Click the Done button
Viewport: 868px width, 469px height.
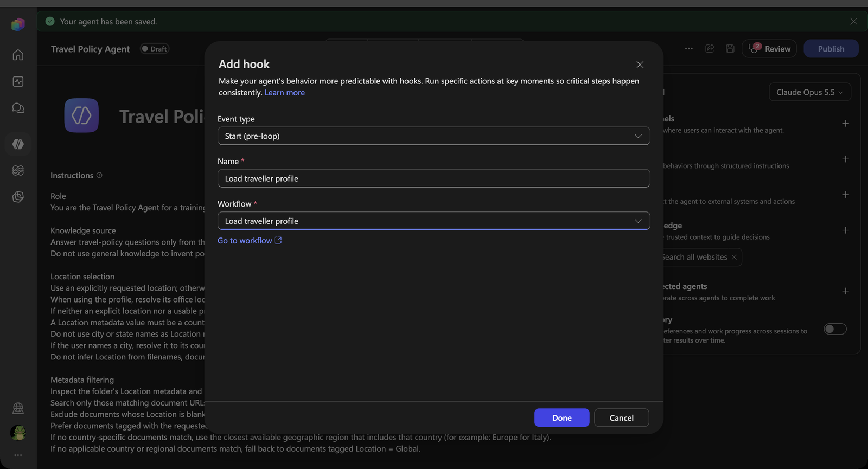click(x=561, y=417)
